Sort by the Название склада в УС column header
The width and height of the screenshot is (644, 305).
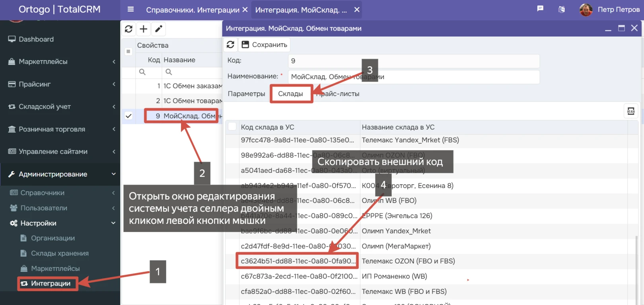tap(398, 127)
